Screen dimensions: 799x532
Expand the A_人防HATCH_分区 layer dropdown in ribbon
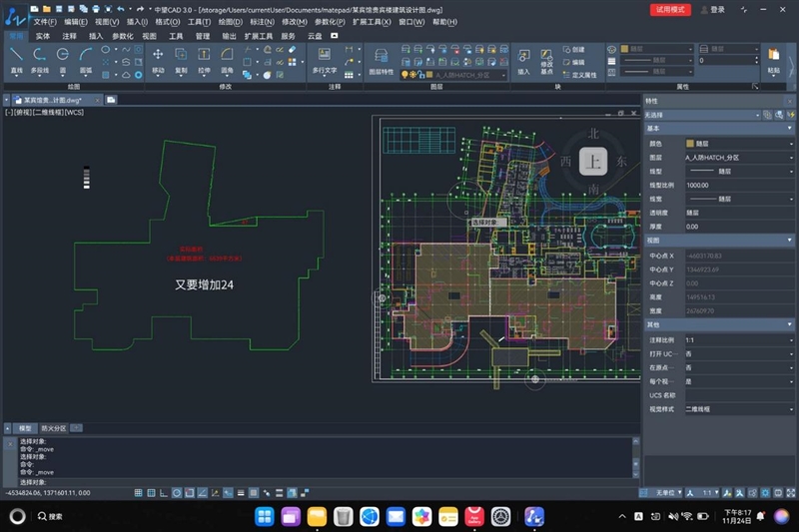[x=504, y=74]
